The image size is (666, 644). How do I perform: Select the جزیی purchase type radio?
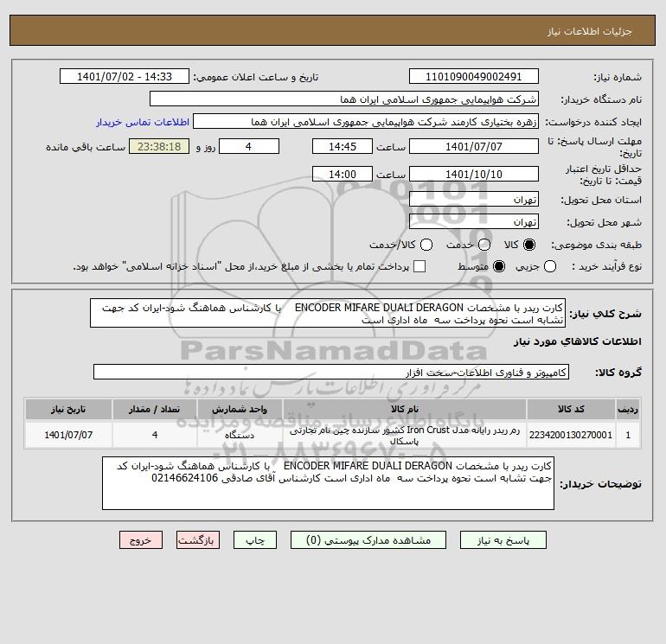(x=550, y=266)
